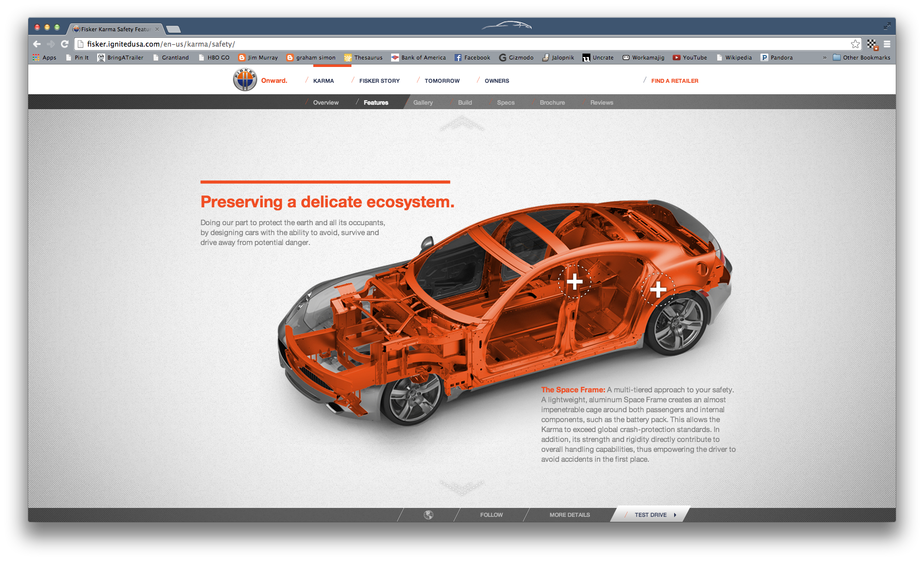Open a new tab with the tab button

[173, 29]
